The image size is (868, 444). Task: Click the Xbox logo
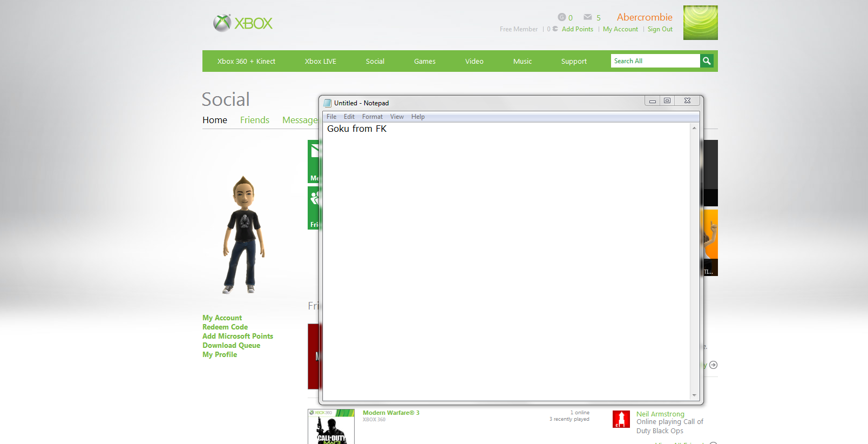tap(243, 23)
